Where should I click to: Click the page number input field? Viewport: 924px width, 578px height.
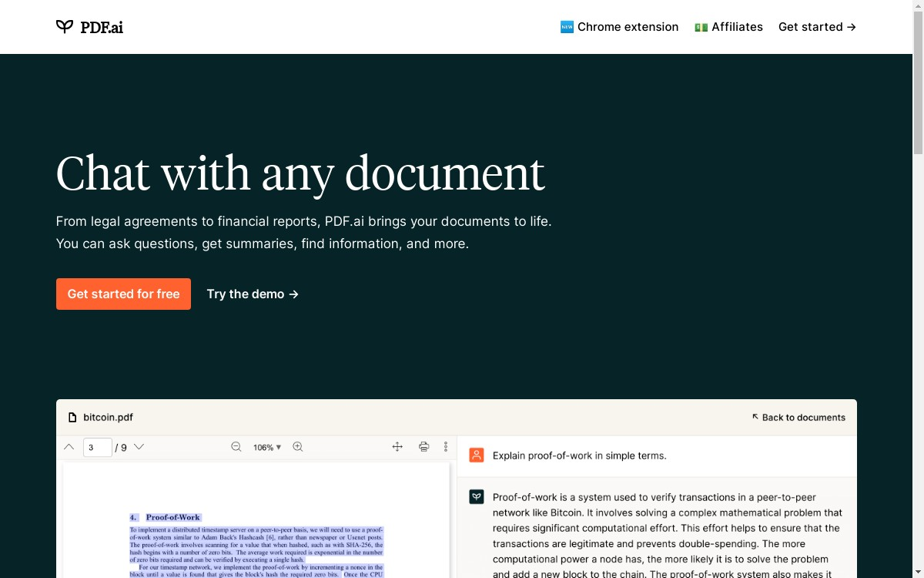click(x=98, y=447)
